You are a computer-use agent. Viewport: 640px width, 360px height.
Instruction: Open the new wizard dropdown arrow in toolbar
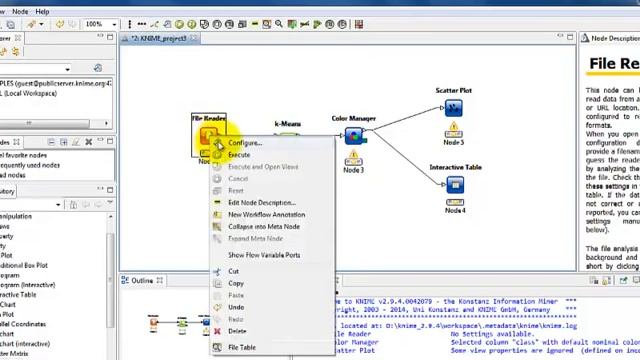(x=41, y=24)
